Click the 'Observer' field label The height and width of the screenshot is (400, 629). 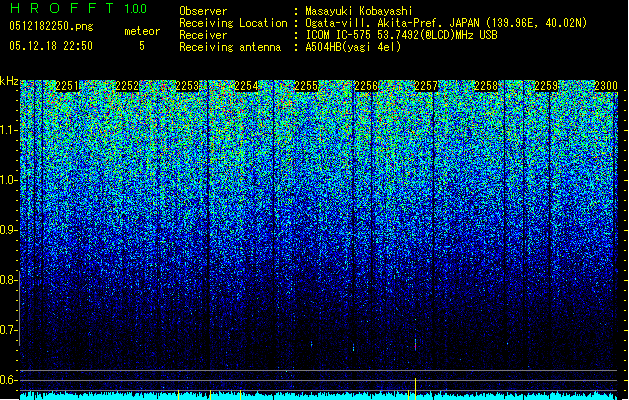pos(203,11)
